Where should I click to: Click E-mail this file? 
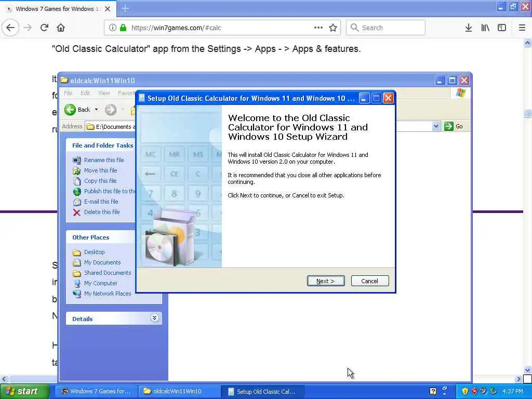[101, 202]
